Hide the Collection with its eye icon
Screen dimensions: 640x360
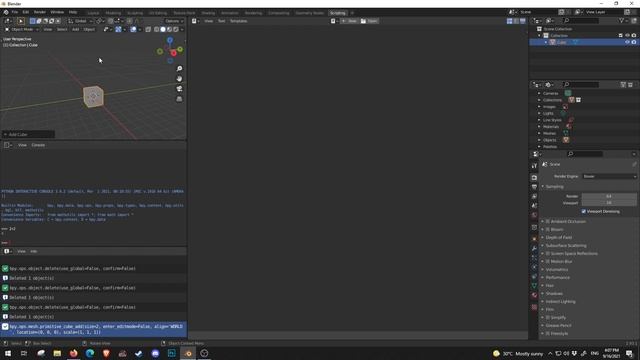point(627,36)
